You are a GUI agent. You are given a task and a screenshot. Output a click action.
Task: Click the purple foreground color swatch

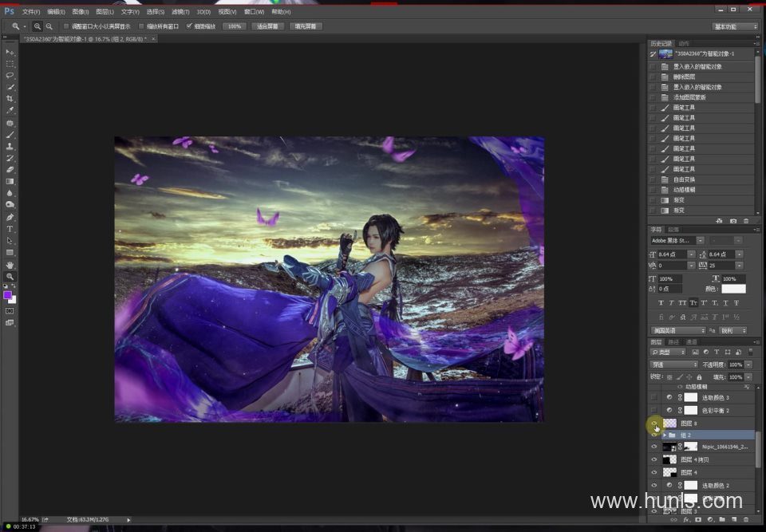[x=7, y=296]
